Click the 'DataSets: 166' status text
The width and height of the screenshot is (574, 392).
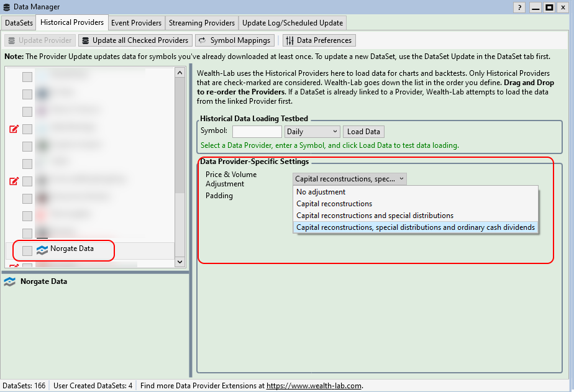coord(24,386)
